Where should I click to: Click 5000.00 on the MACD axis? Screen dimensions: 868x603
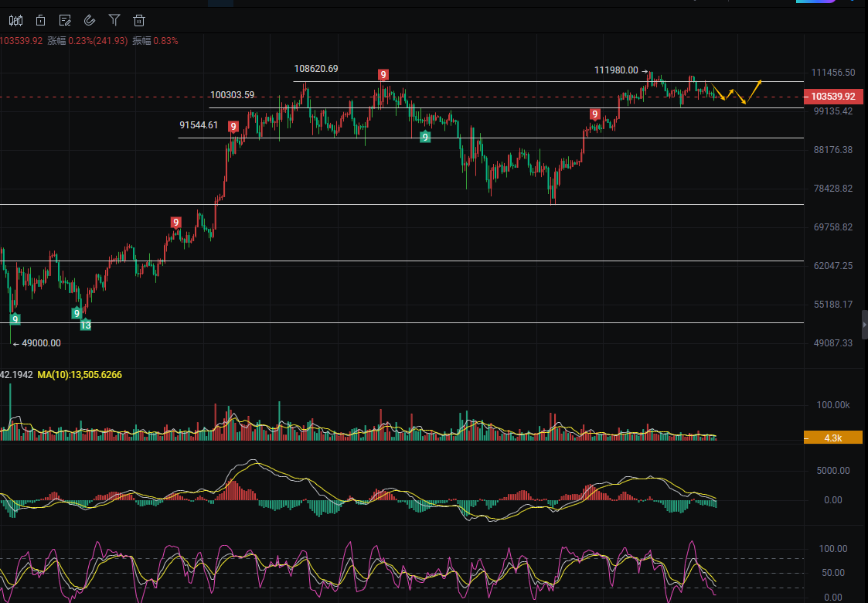click(833, 471)
